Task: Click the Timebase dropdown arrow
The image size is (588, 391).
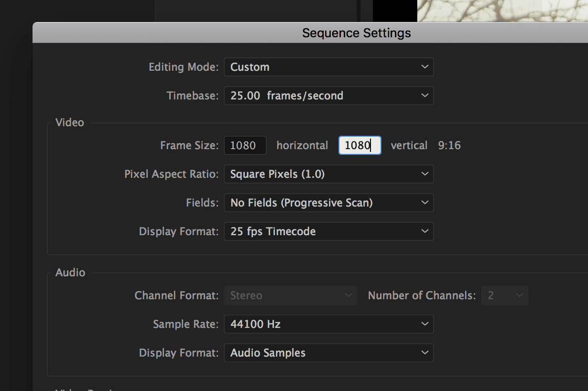Action: point(425,96)
